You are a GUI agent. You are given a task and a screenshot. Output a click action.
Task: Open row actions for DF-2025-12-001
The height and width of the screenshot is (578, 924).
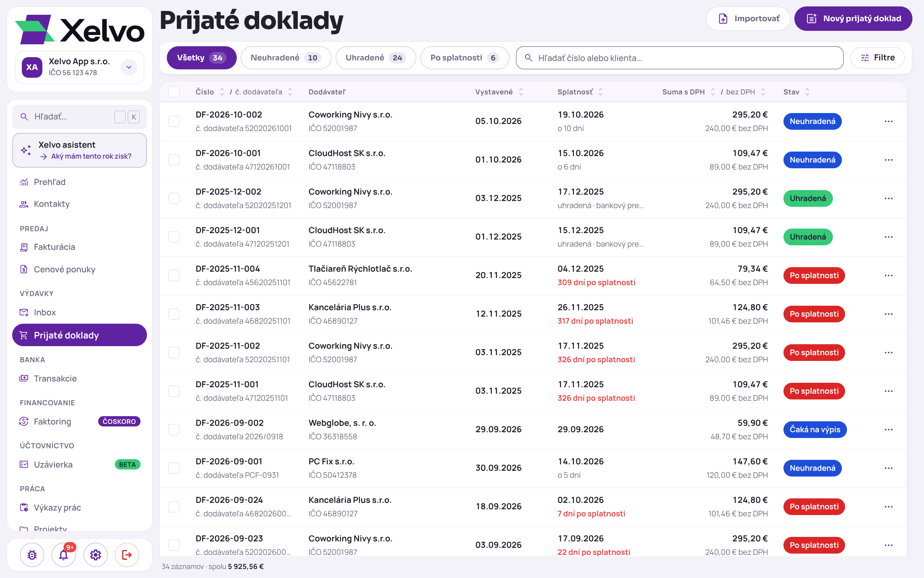pos(888,237)
